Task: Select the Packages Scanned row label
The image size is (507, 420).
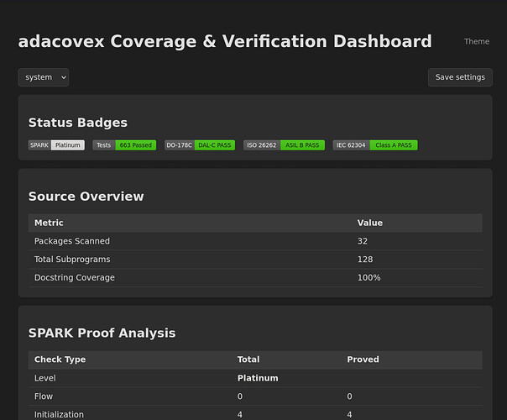Action: click(72, 241)
